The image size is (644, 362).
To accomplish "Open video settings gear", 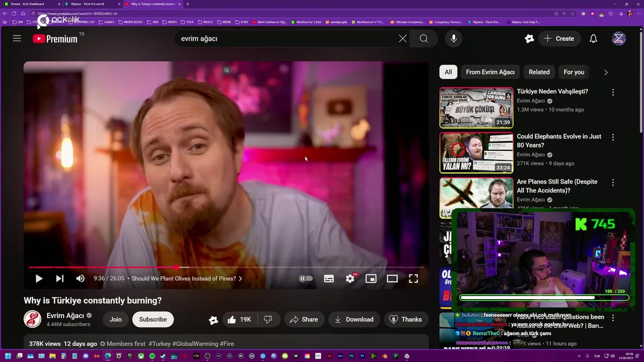I will pyautogui.click(x=350, y=279).
